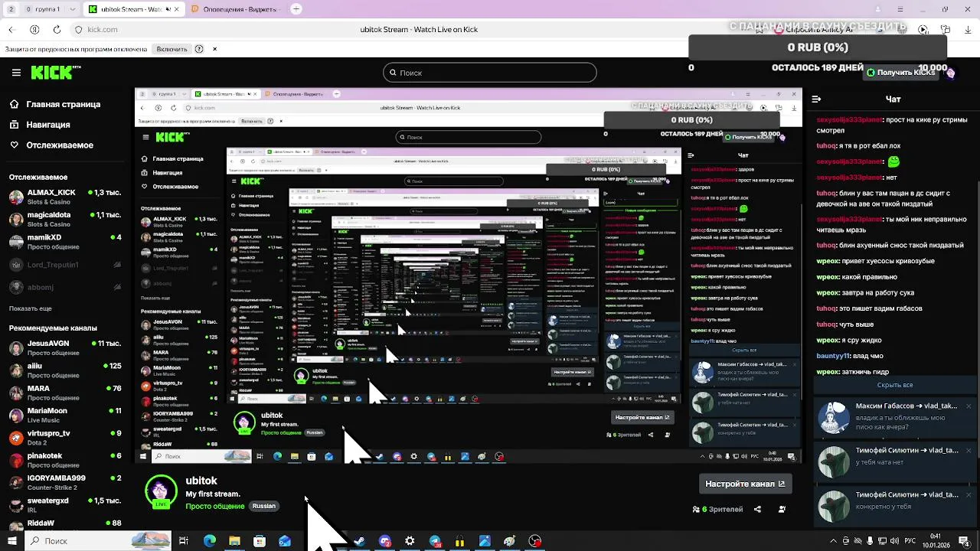Click the share icon beside 6 Зрителей in the main page
Image resolution: width=980 pixels, height=551 pixels.
757,509
